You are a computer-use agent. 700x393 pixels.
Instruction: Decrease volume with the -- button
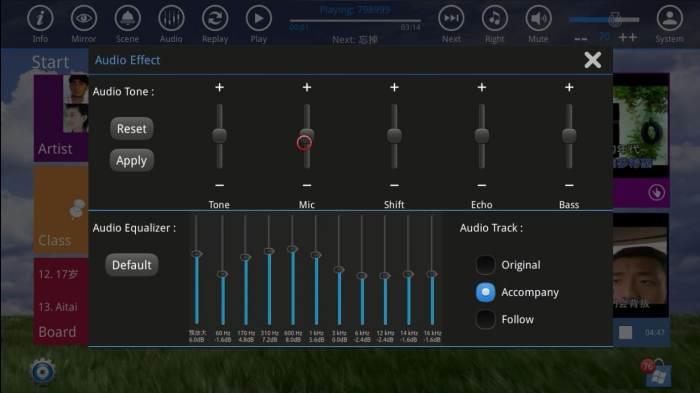click(581, 39)
